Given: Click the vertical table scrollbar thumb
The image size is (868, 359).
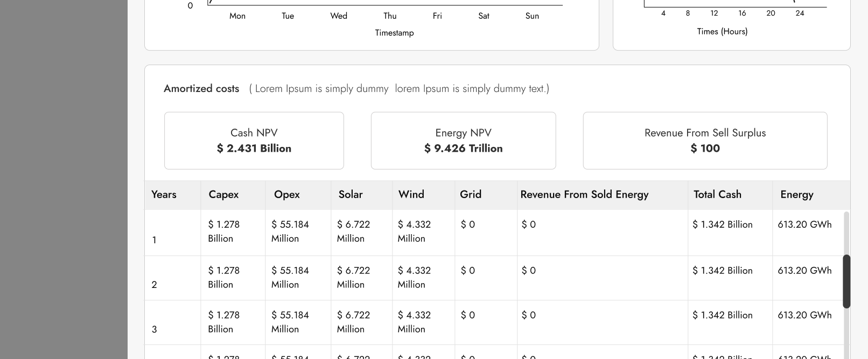Looking at the screenshot, I should (846, 281).
